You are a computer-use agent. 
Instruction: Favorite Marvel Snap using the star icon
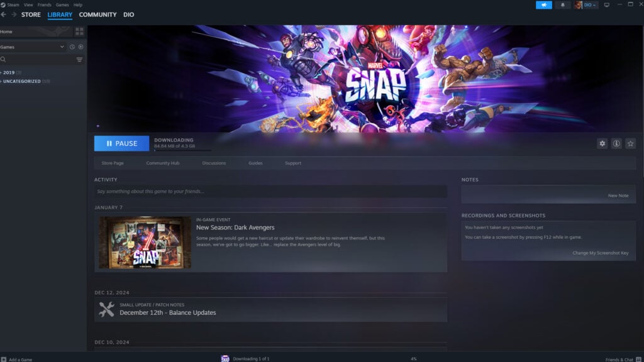point(629,143)
